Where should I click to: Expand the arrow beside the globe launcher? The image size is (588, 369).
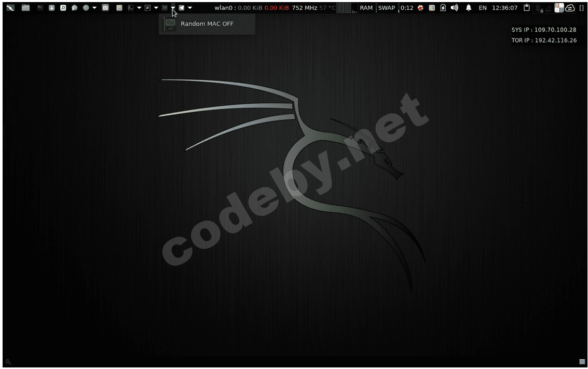tap(94, 7)
